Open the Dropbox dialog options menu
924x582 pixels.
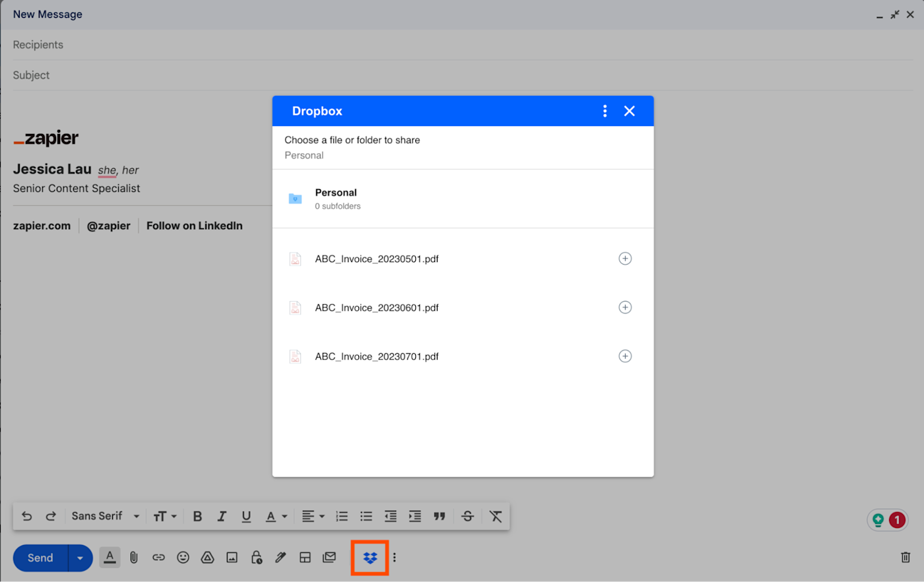coord(605,111)
